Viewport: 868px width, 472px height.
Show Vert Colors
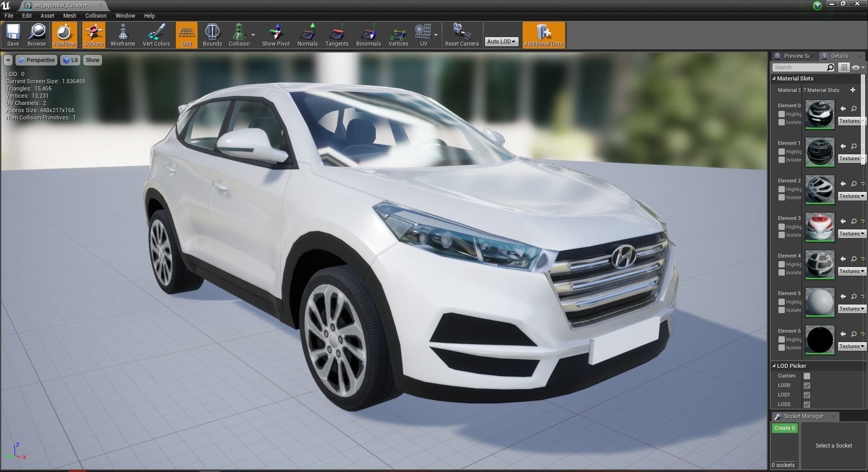pyautogui.click(x=156, y=35)
